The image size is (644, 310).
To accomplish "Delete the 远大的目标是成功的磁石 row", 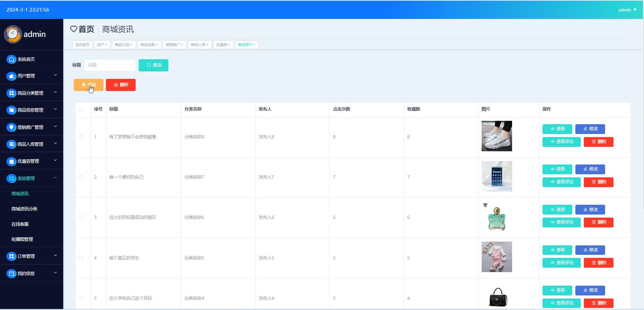I will coord(599,222).
